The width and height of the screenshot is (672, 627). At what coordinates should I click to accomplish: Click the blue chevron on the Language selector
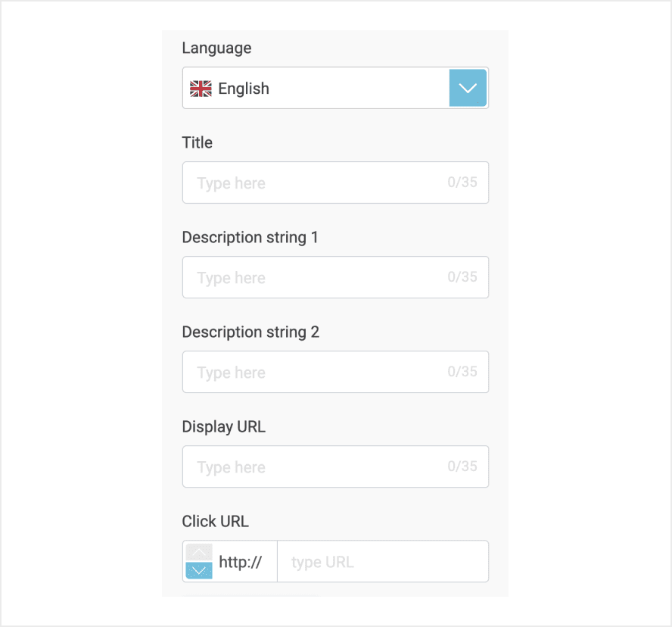468,88
